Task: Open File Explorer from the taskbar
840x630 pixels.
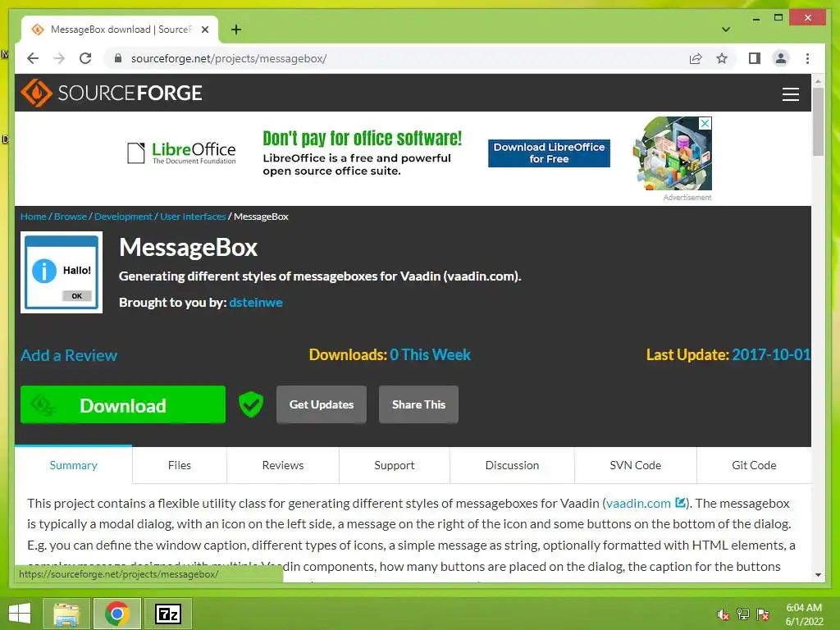Action: [x=66, y=614]
